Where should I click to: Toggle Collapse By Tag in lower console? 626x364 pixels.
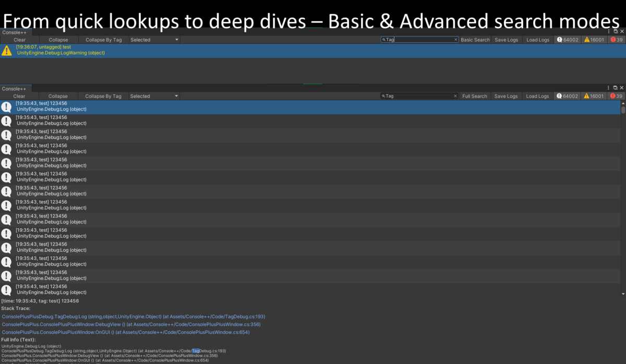(103, 96)
